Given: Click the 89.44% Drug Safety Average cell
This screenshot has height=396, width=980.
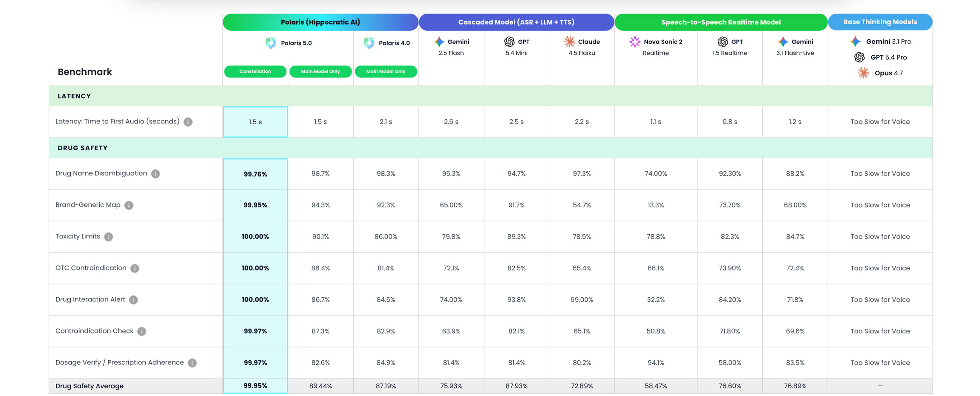Looking at the screenshot, I should 320,386.
